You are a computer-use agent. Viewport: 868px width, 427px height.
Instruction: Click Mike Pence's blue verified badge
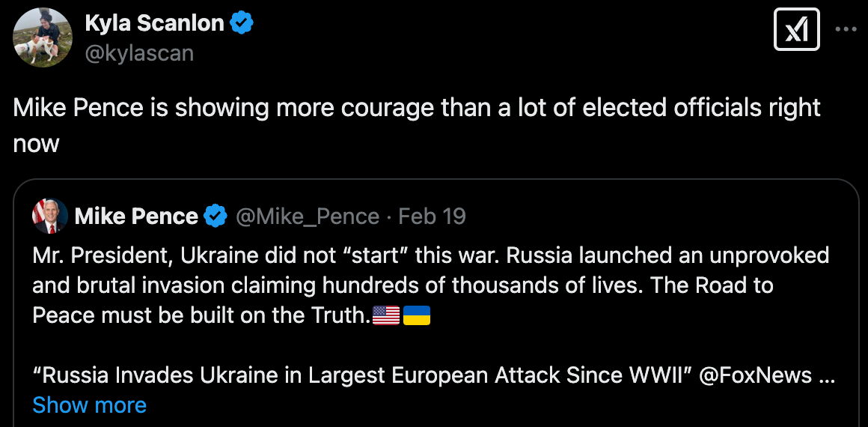click(x=216, y=217)
